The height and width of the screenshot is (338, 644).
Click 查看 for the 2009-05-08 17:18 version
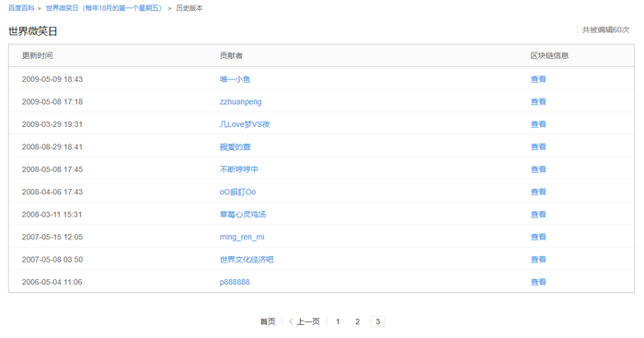tap(538, 102)
